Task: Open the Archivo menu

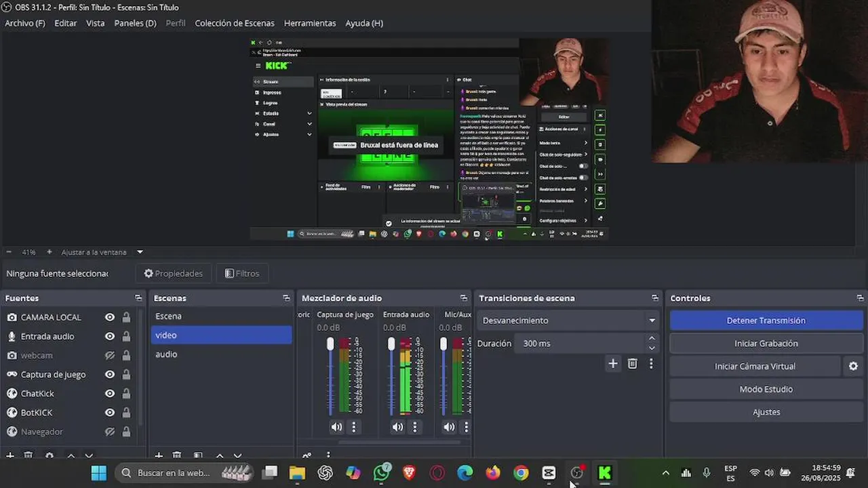Action: coord(25,23)
